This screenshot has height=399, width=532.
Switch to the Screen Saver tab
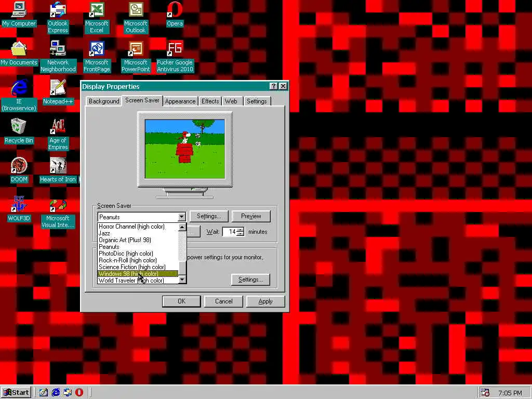(142, 100)
